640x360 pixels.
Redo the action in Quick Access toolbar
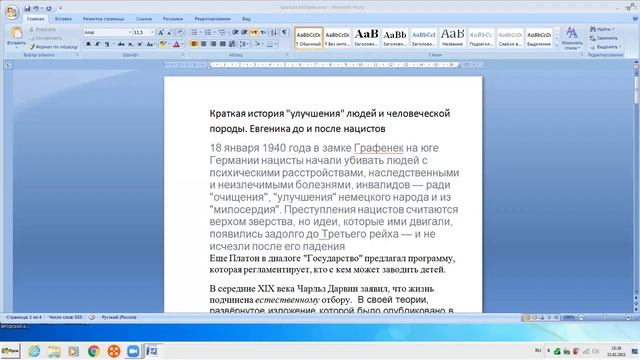[x=49, y=8]
